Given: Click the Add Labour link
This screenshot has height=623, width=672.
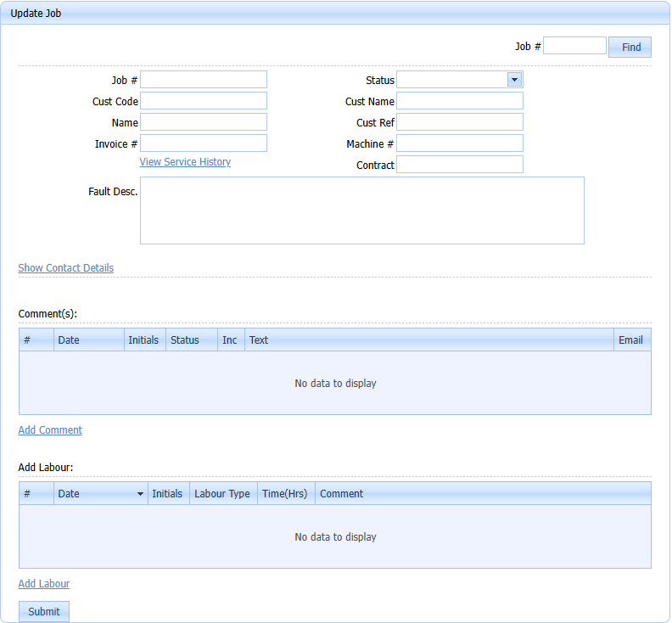Looking at the screenshot, I should (x=44, y=584).
